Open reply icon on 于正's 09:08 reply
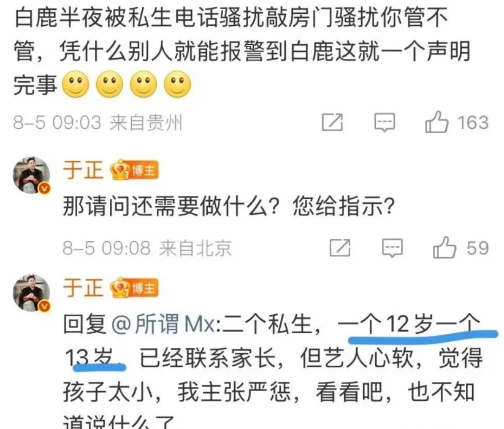 click(392, 248)
